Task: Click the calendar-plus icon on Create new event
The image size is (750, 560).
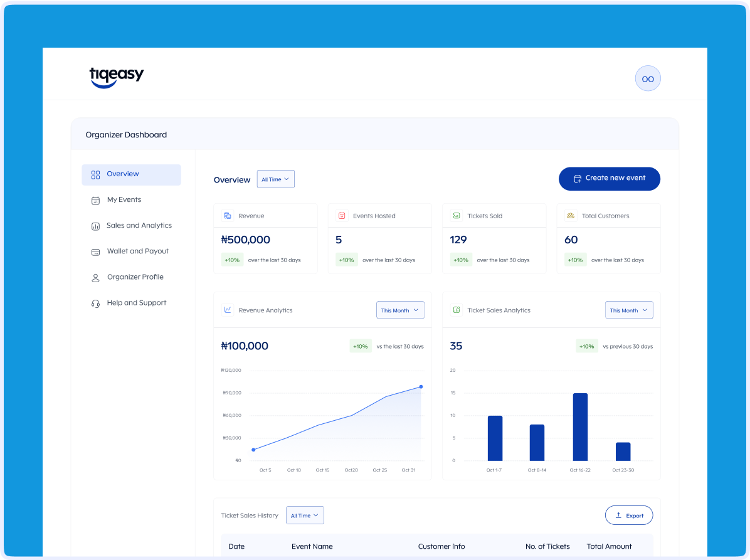Action: [x=578, y=178]
